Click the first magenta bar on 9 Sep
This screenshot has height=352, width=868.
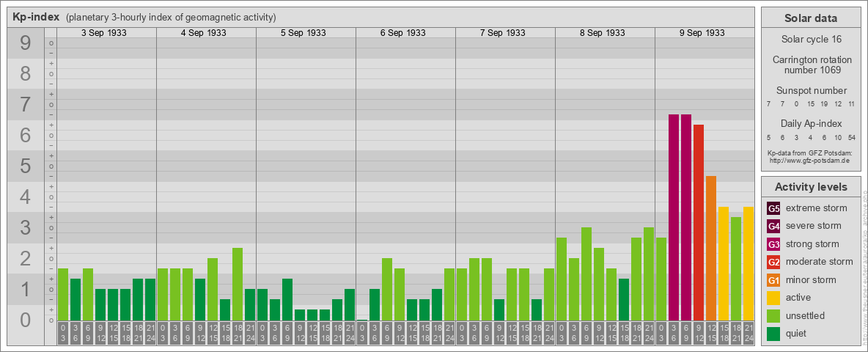point(674,217)
